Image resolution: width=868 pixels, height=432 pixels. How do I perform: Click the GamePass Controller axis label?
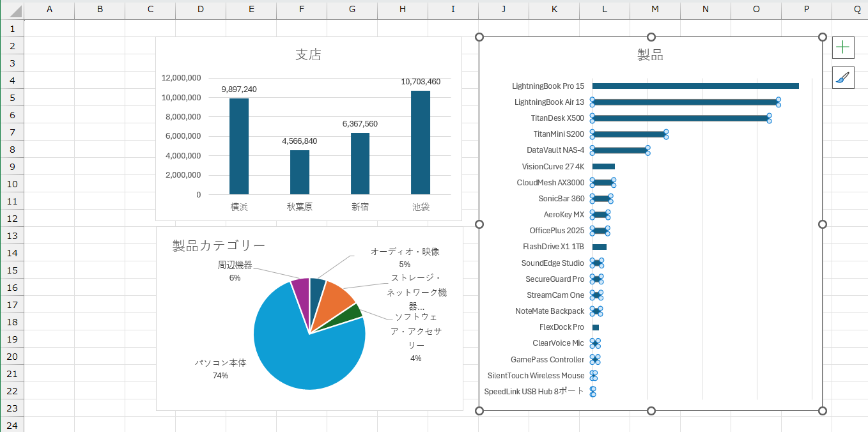548,360
